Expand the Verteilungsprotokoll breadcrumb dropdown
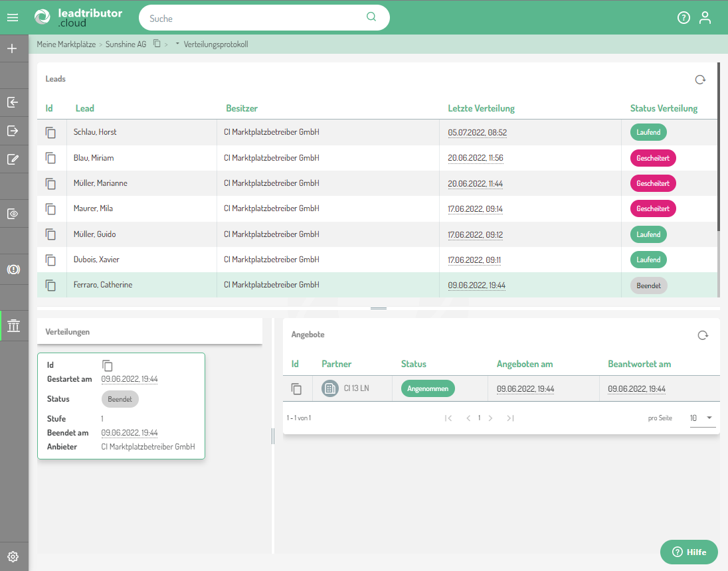The height and width of the screenshot is (571, 728). pos(177,44)
